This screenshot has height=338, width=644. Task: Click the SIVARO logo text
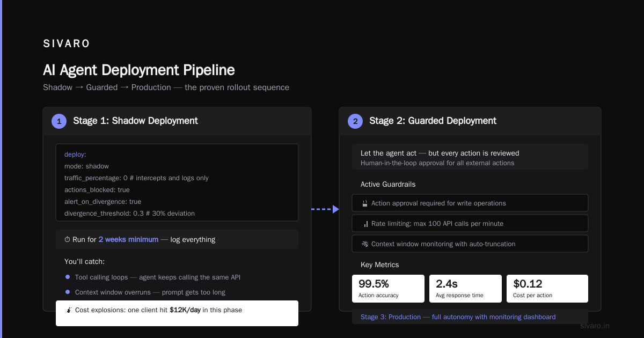[67, 44]
